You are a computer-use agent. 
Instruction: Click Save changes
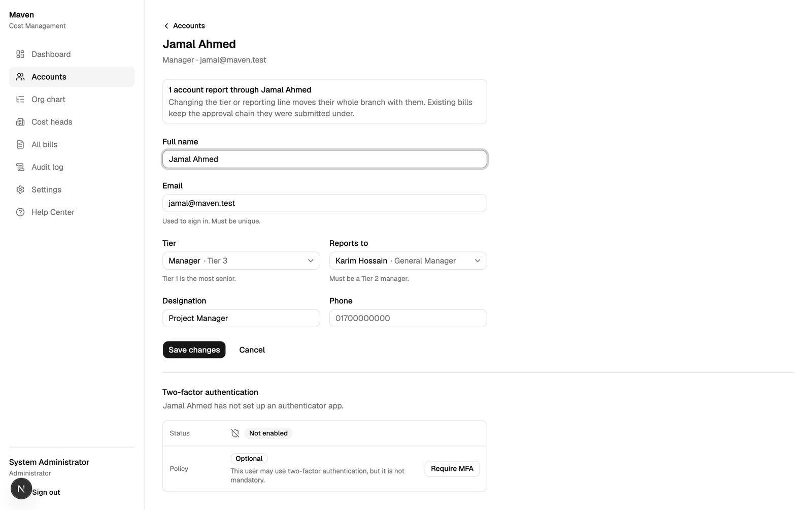pyautogui.click(x=194, y=350)
